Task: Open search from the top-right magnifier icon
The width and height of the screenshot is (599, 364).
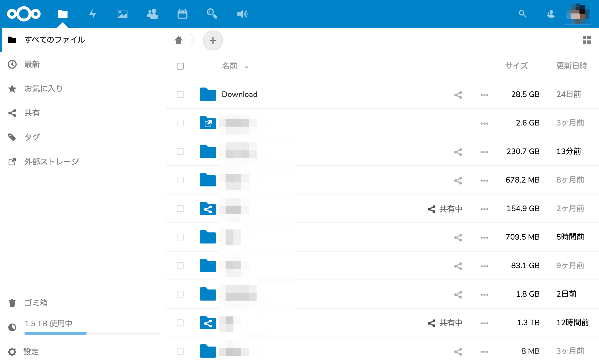Action: pos(523,14)
